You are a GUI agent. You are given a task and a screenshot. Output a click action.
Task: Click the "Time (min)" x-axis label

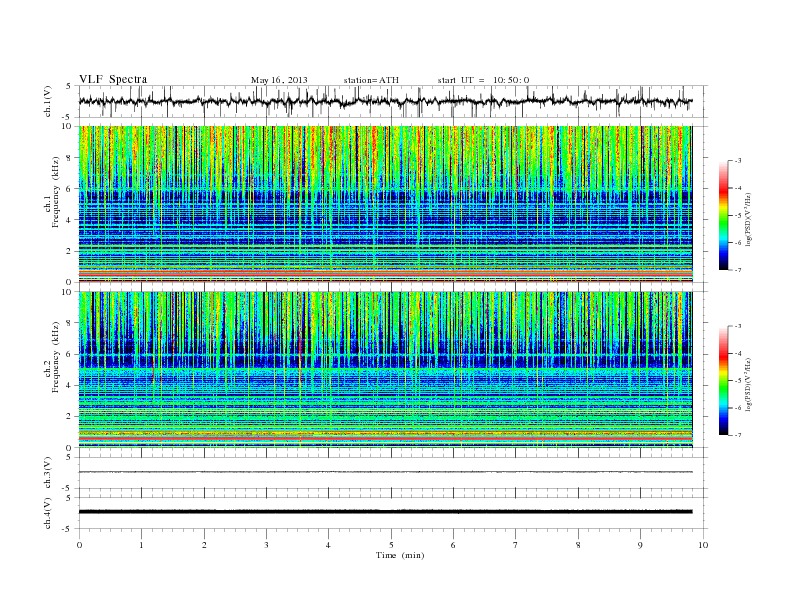(x=400, y=555)
